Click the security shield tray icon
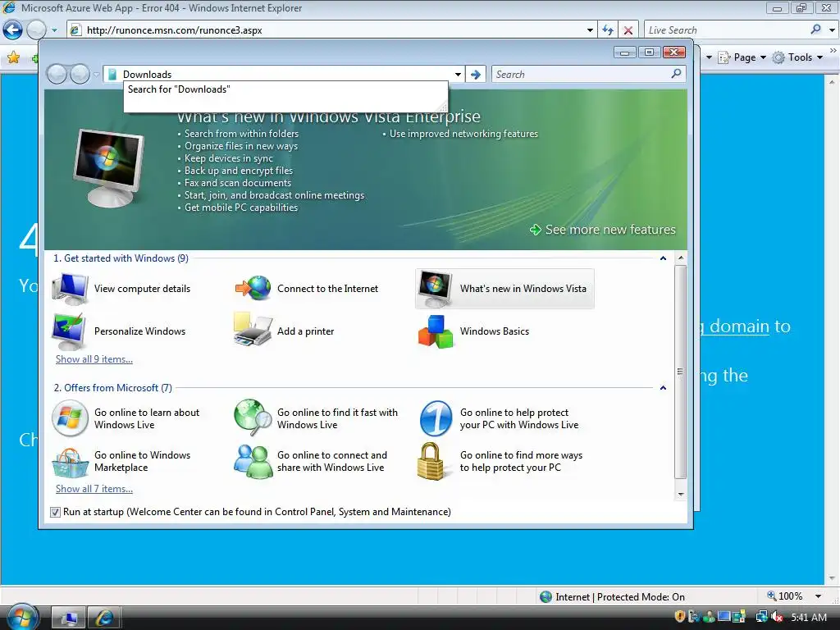 (x=680, y=617)
